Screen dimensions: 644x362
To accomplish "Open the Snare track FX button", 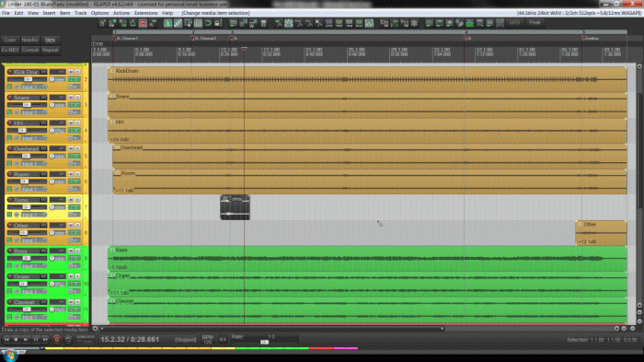I will (75, 105).
